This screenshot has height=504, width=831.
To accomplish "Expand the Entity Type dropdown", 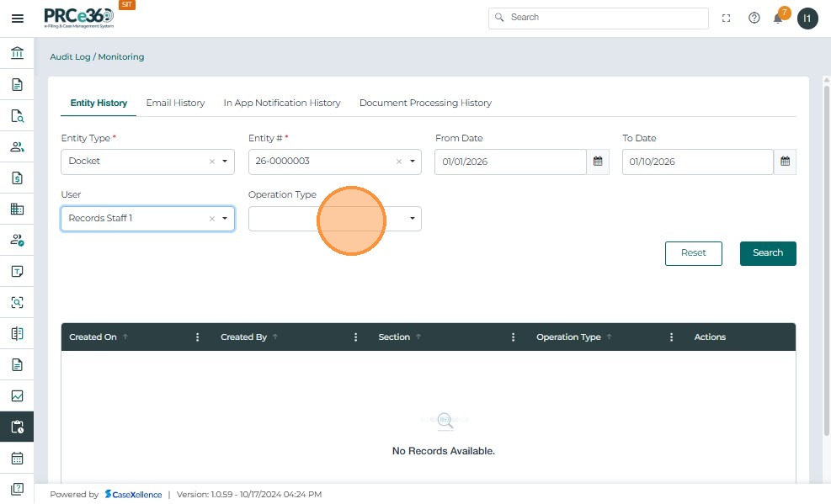I will coord(225,162).
